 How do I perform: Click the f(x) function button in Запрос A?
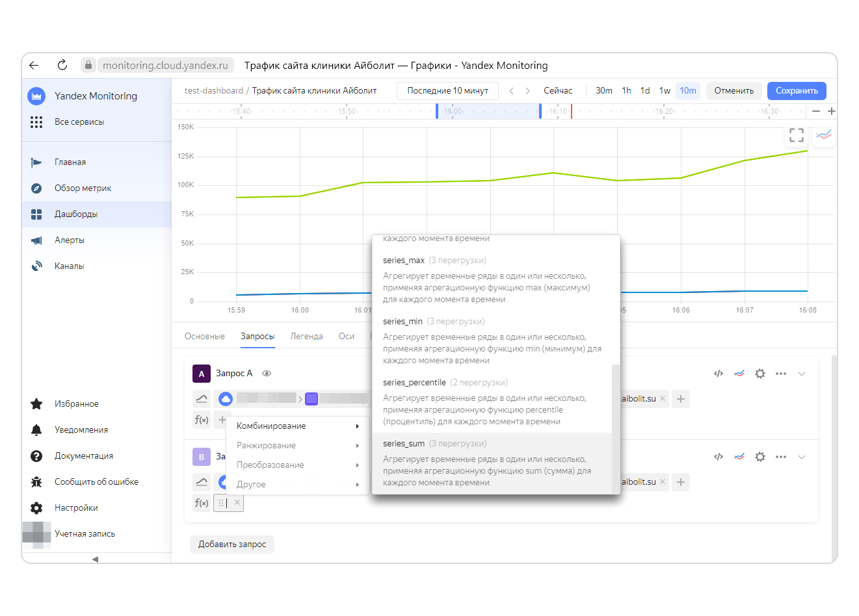pos(202,420)
